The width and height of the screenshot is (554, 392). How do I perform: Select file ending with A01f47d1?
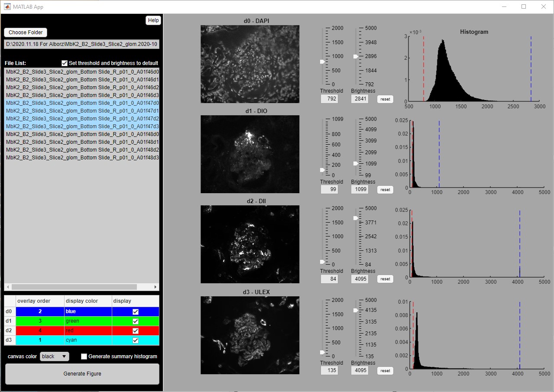click(82, 111)
